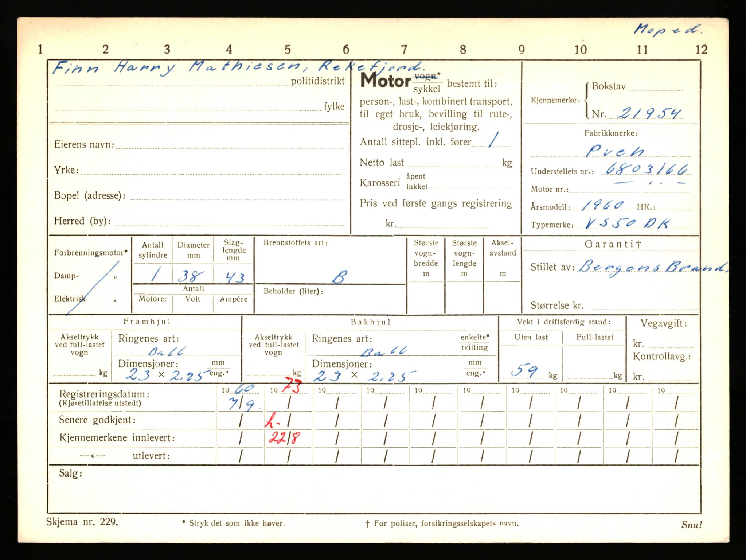
Task: Click the Bakhjul tire type 'Ball'
Action: pyautogui.click(x=383, y=351)
